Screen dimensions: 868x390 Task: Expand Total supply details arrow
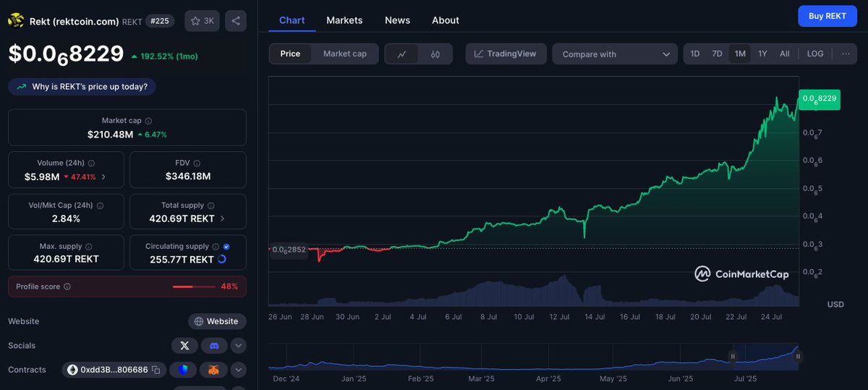click(222, 219)
